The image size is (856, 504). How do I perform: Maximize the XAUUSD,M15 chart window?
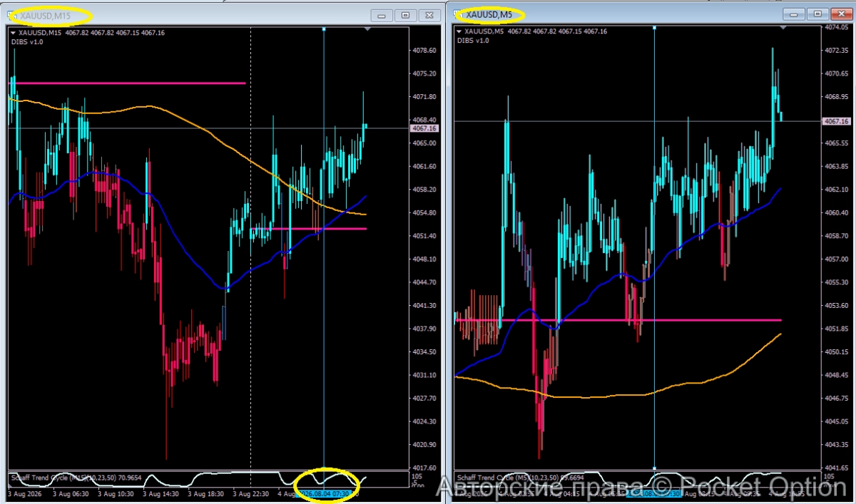pos(406,15)
